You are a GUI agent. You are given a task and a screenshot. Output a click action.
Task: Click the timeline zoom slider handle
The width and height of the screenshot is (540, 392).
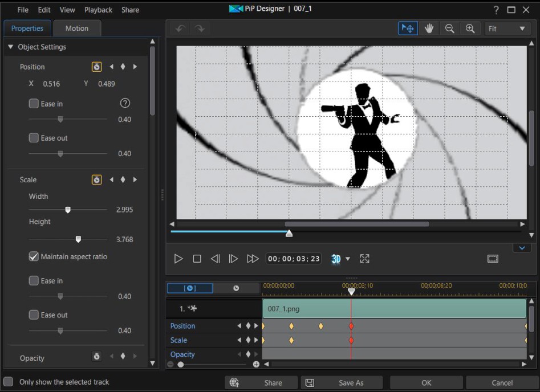(181, 365)
